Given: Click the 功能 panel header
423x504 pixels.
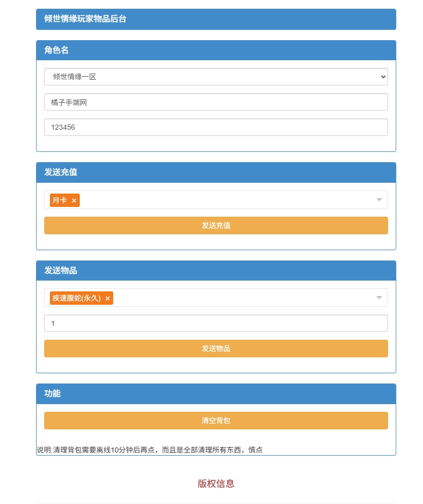Looking at the screenshot, I should pyautogui.click(x=216, y=394).
